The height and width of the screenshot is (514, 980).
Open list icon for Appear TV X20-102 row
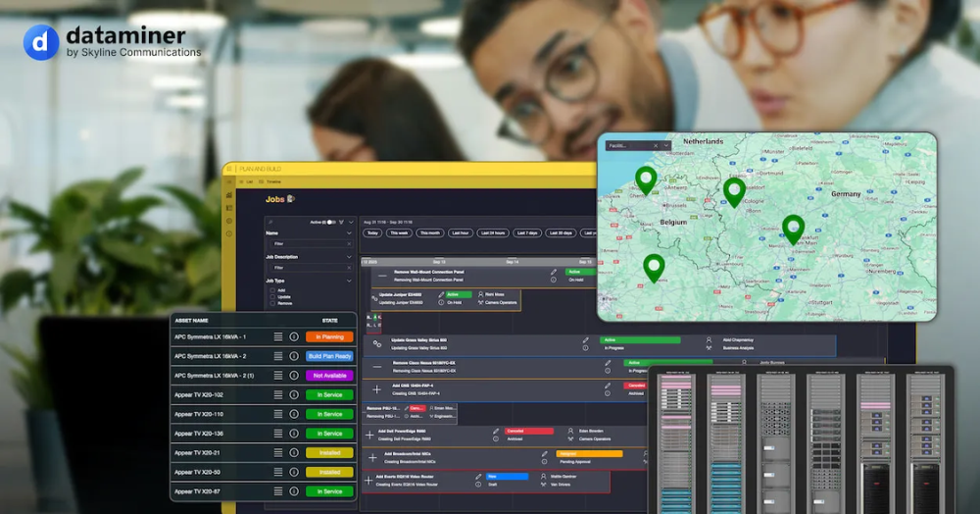[x=278, y=394]
